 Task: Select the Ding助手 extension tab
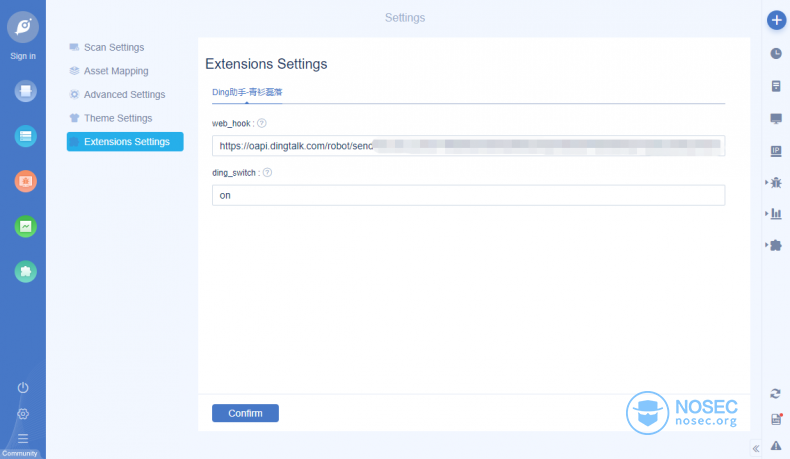pyautogui.click(x=247, y=92)
